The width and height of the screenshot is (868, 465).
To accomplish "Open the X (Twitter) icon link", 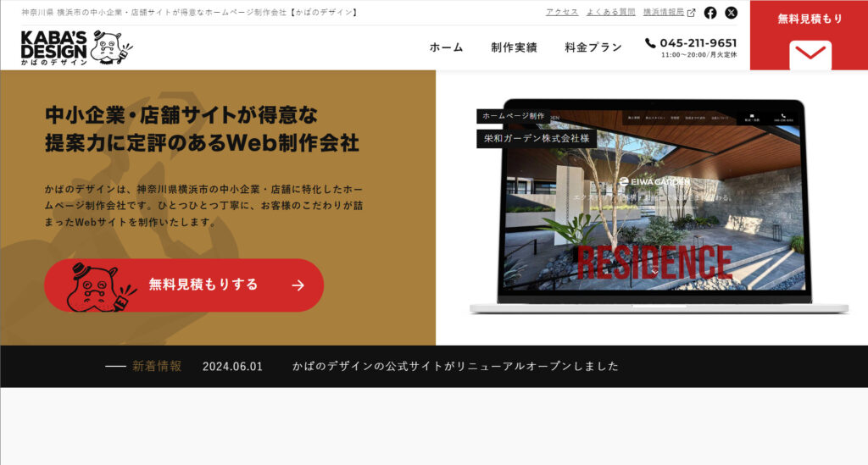I will (x=732, y=13).
